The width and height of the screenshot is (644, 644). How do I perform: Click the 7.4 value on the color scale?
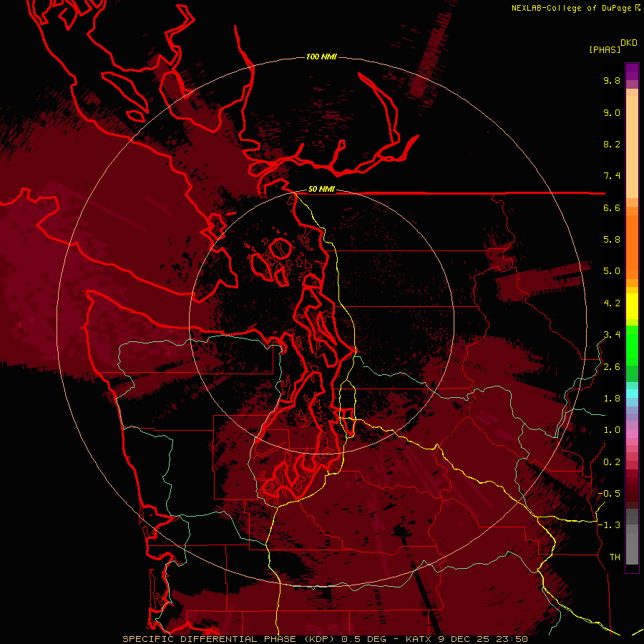pos(612,176)
